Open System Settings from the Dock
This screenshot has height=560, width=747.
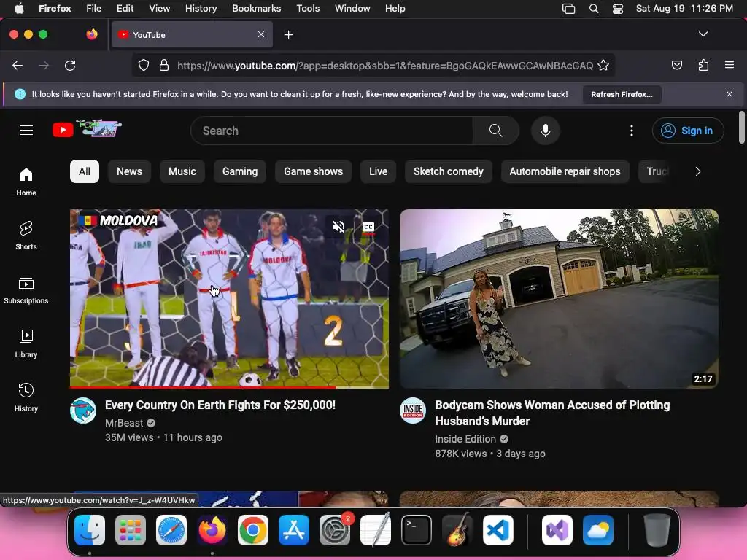[334, 530]
